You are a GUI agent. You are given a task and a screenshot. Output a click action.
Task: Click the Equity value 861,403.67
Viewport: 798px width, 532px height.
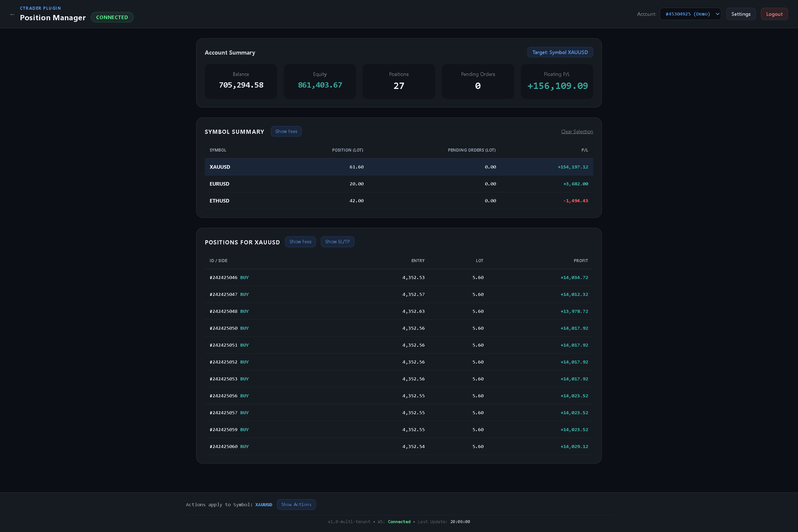[320, 85]
